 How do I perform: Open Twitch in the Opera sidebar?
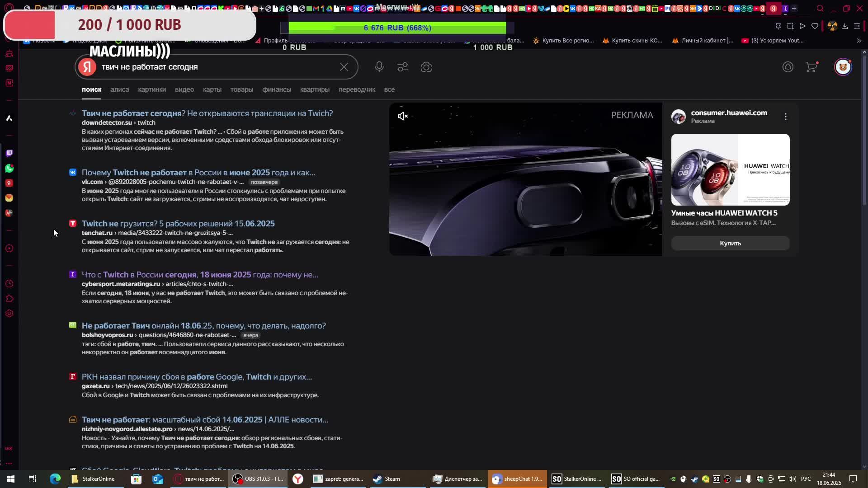click(x=9, y=153)
